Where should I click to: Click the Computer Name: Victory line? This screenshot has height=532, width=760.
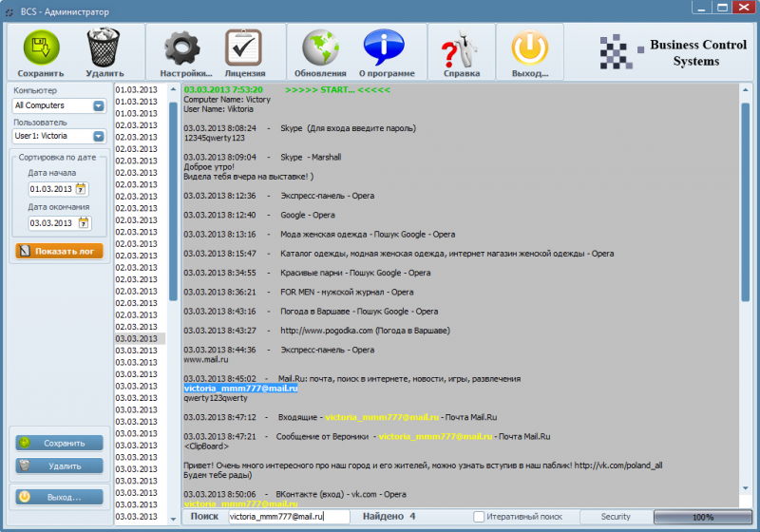point(227,100)
